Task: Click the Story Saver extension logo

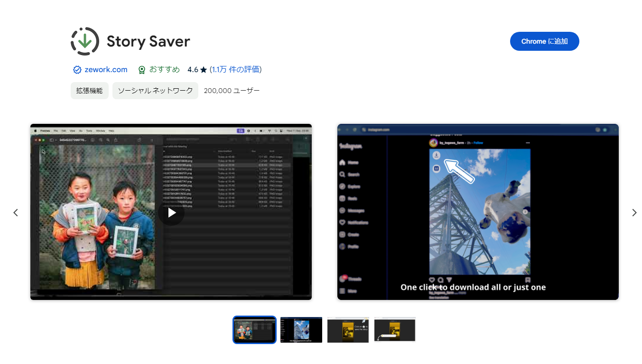Action: tap(85, 41)
